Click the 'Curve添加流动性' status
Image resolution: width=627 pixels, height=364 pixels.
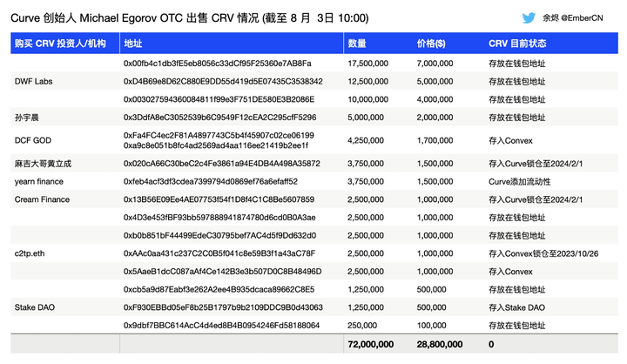click(519, 182)
